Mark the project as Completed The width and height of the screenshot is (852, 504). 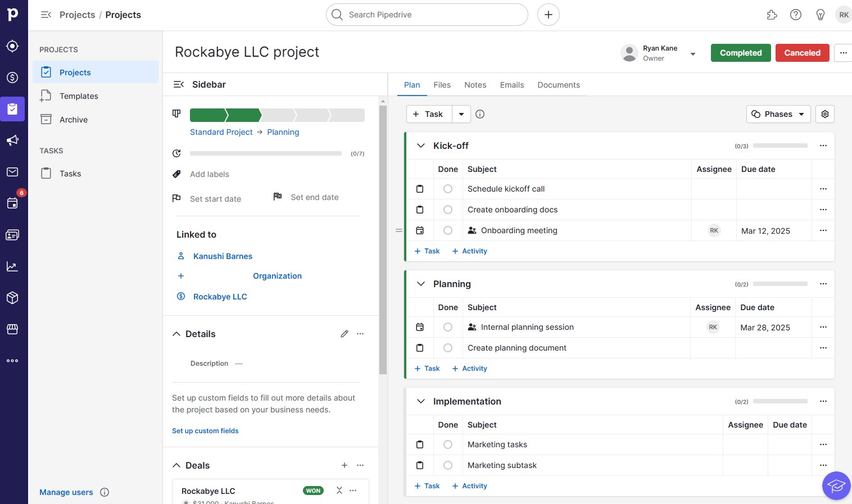pos(740,53)
